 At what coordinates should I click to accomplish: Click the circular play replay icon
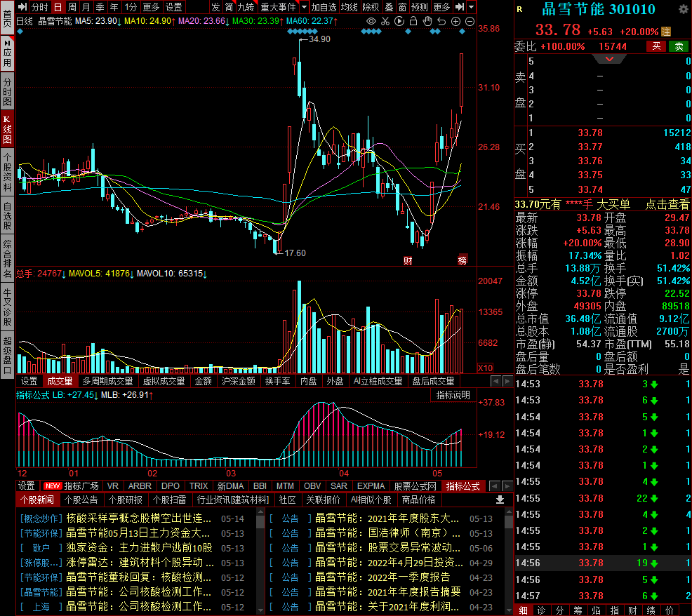click(399, 21)
